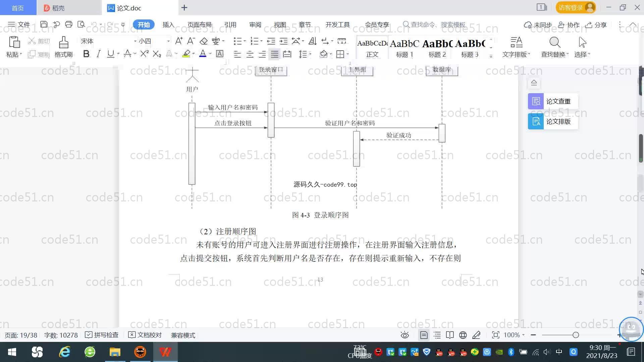Expand the quick access toolbar customize arrow
Screen dimensions: 644x362
[x=123, y=24]
